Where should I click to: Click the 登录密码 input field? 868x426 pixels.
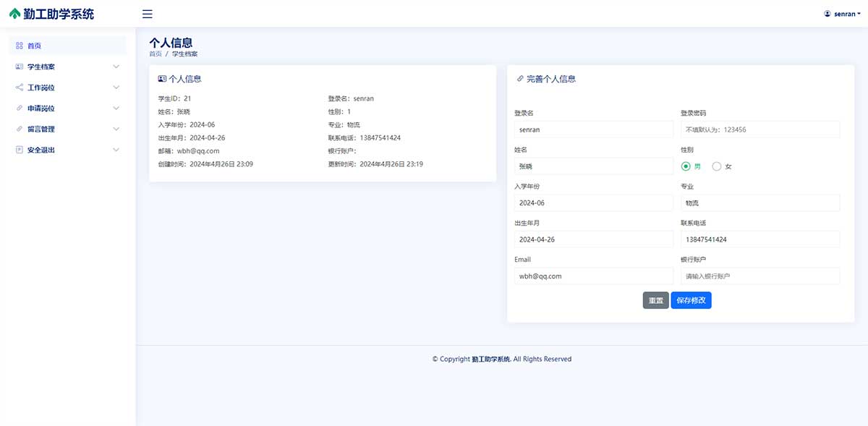pyautogui.click(x=759, y=129)
